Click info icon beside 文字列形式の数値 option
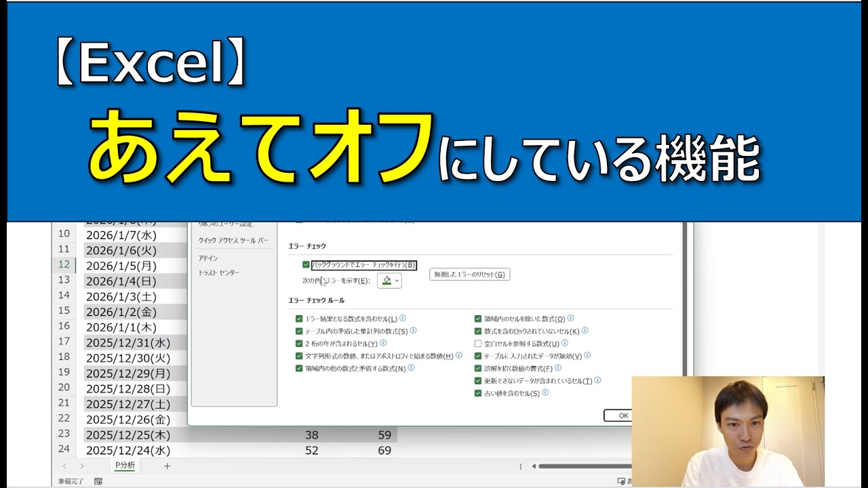Image resolution: width=868 pixels, height=488 pixels. [459, 355]
